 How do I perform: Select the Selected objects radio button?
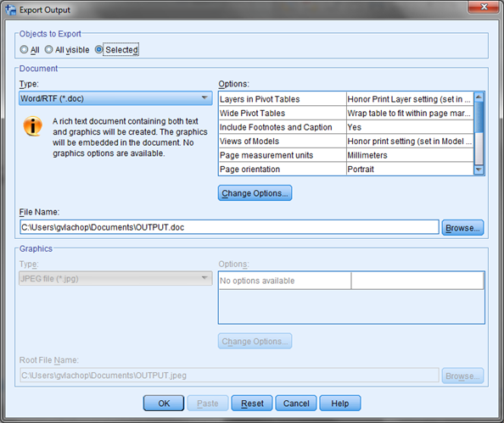click(98, 49)
